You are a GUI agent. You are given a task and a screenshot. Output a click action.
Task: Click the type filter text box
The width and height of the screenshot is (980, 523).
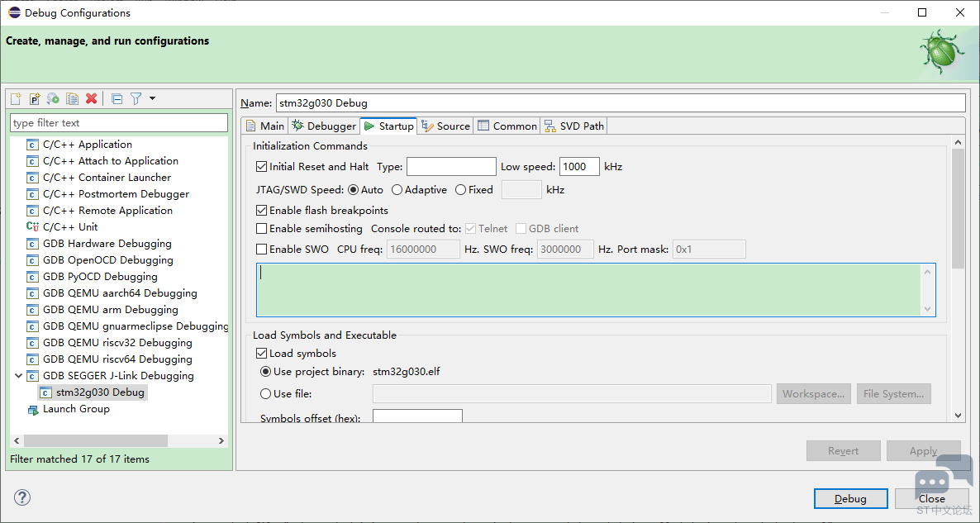(x=119, y=123)
